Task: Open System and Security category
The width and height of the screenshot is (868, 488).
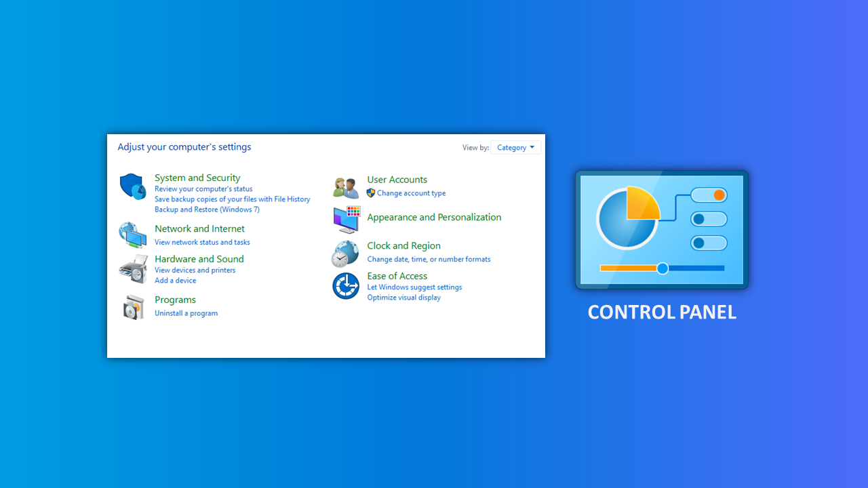Action: [197, 178]
